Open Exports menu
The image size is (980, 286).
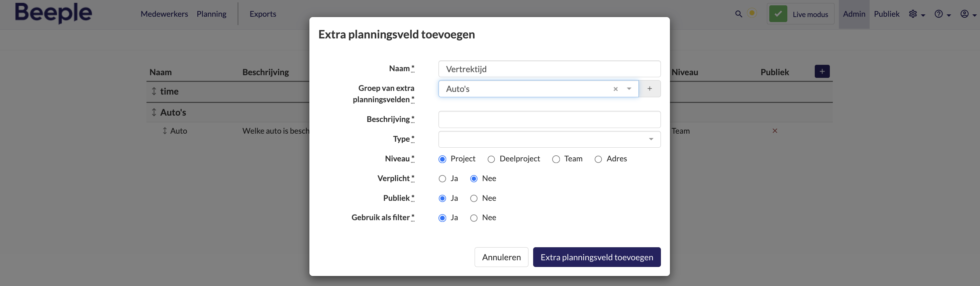[263, 14]
